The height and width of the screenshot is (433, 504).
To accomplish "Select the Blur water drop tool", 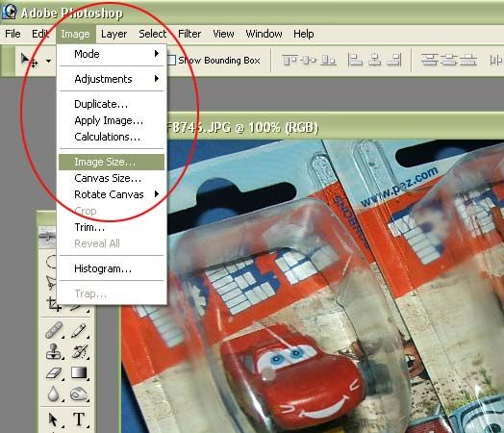I will tap(53, 394).
